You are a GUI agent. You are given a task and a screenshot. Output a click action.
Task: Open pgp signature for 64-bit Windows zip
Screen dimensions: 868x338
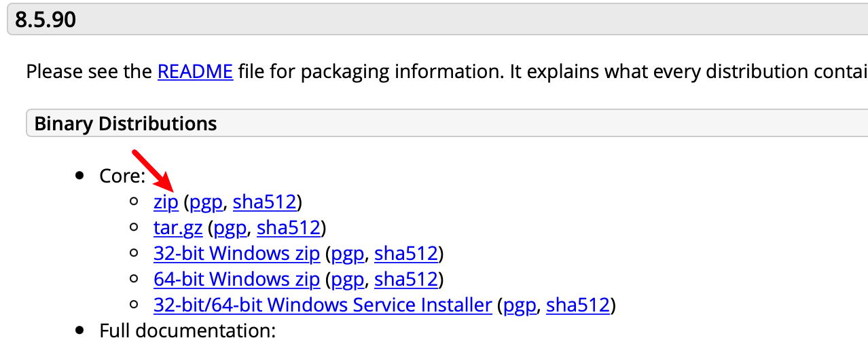348,280
